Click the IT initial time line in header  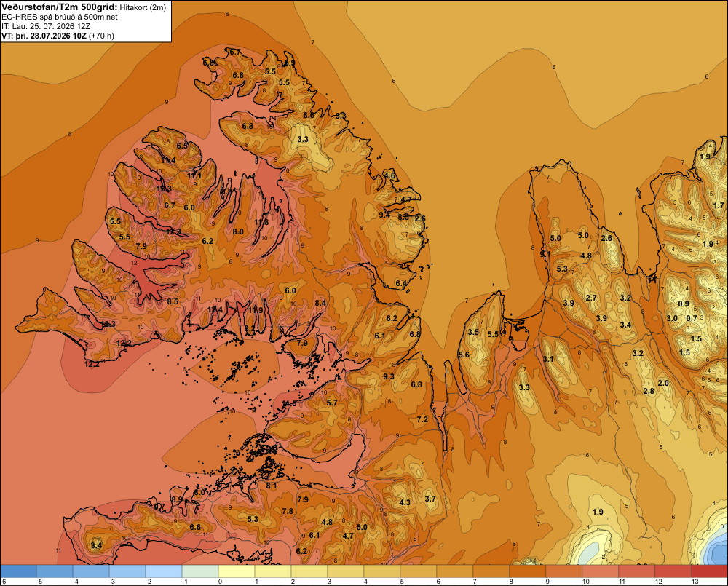(x=47, y=26)
